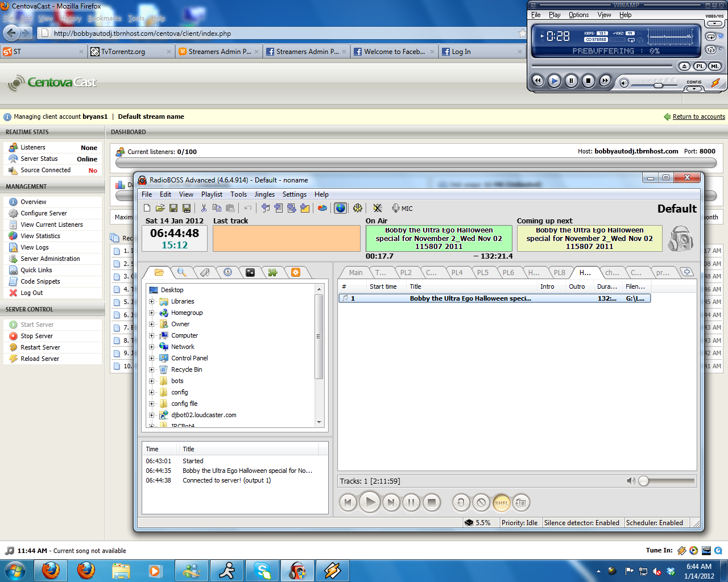This screenshot has height=582, width=728.
Task: Toggle Winamp repeat button
Action: point(711,36)
